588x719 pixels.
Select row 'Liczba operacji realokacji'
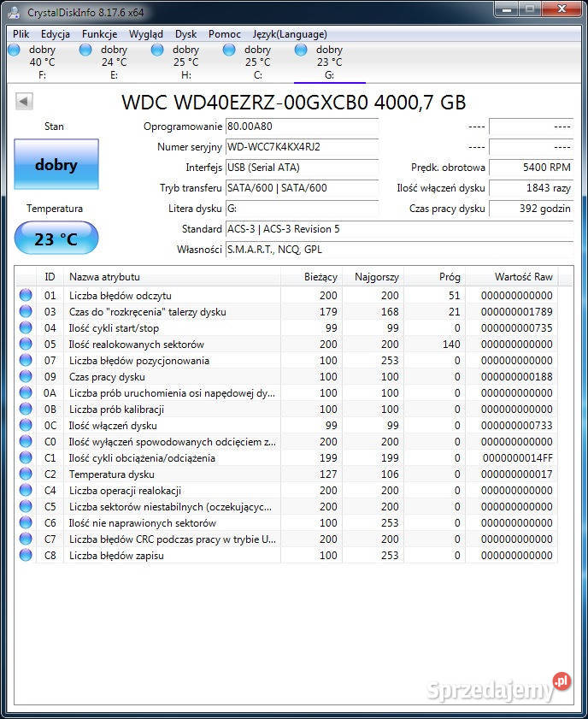tap(286, 490)
